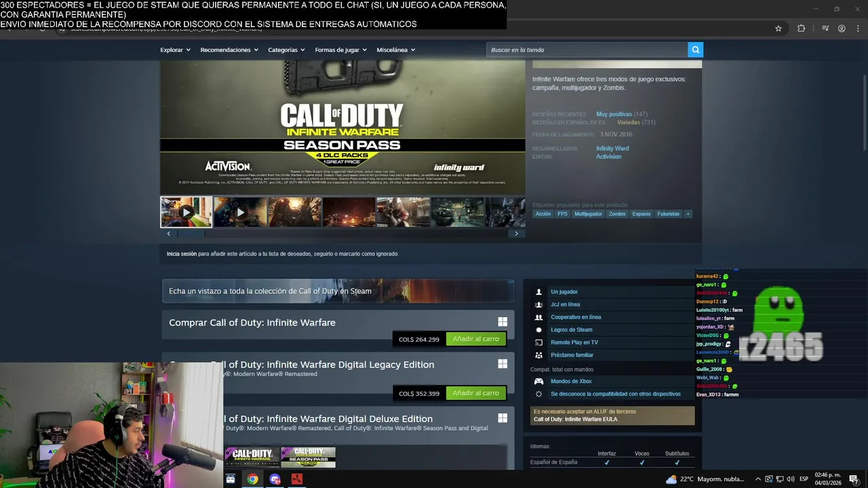
Task: Click the Windows icon beside Comprar Infinite Warfare
Action: [x=502, y=322]
